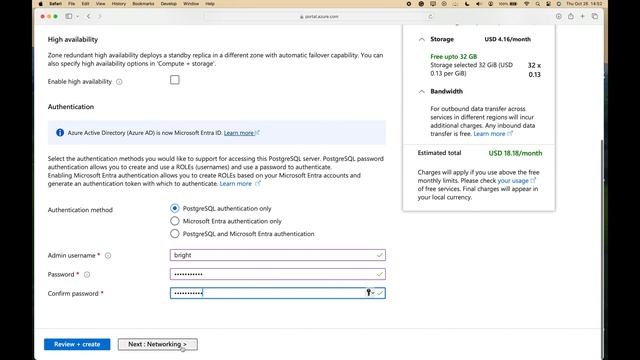This screenshot has width=640, height=360.
Task: Go back with the back arrow
Action: point(89,16)
